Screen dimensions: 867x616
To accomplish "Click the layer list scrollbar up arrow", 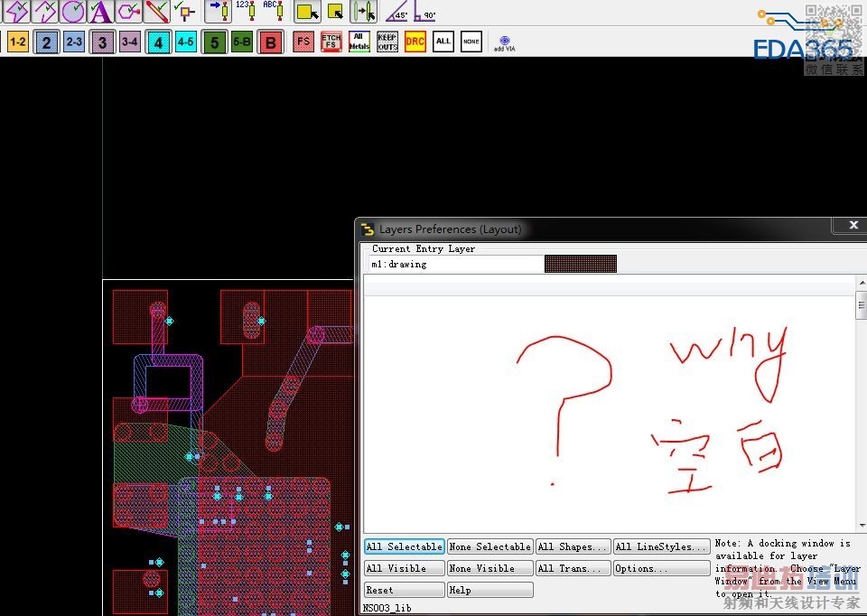I will (862, 283).
